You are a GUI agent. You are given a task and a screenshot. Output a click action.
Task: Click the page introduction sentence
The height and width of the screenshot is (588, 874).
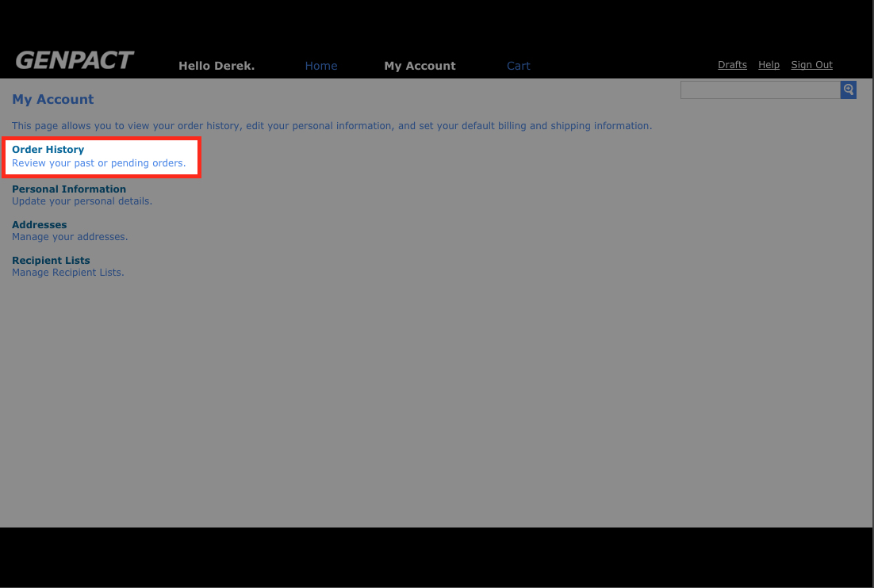click(332, 126)
